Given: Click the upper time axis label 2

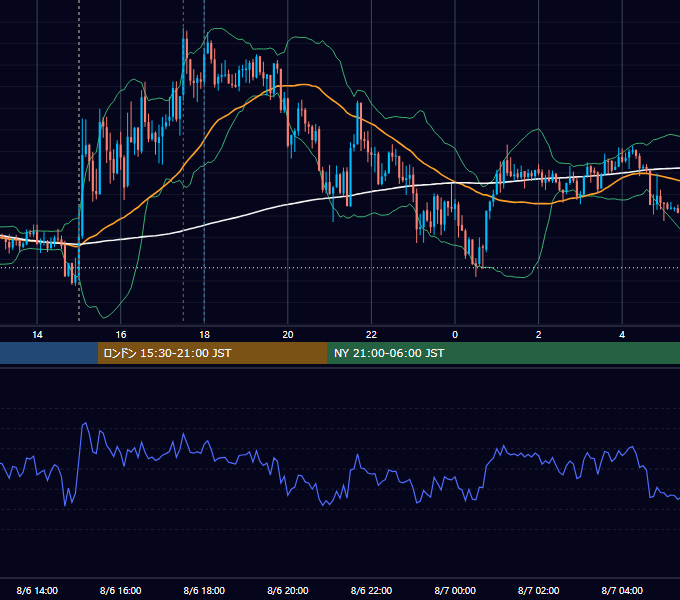Looking at the screenshot, I should 539,335.
